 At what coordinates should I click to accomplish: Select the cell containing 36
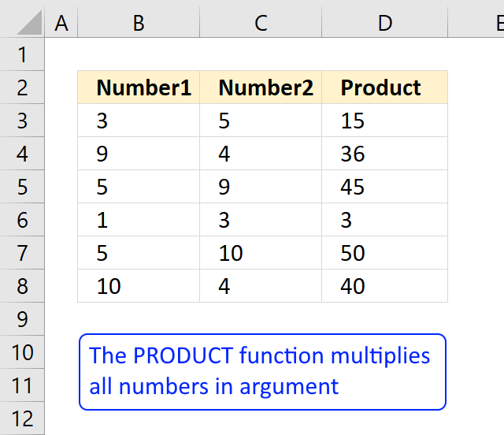tap(385, 154)
